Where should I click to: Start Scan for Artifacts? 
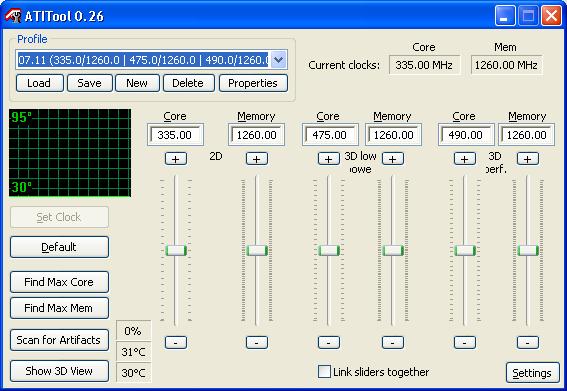coord(59,340)
